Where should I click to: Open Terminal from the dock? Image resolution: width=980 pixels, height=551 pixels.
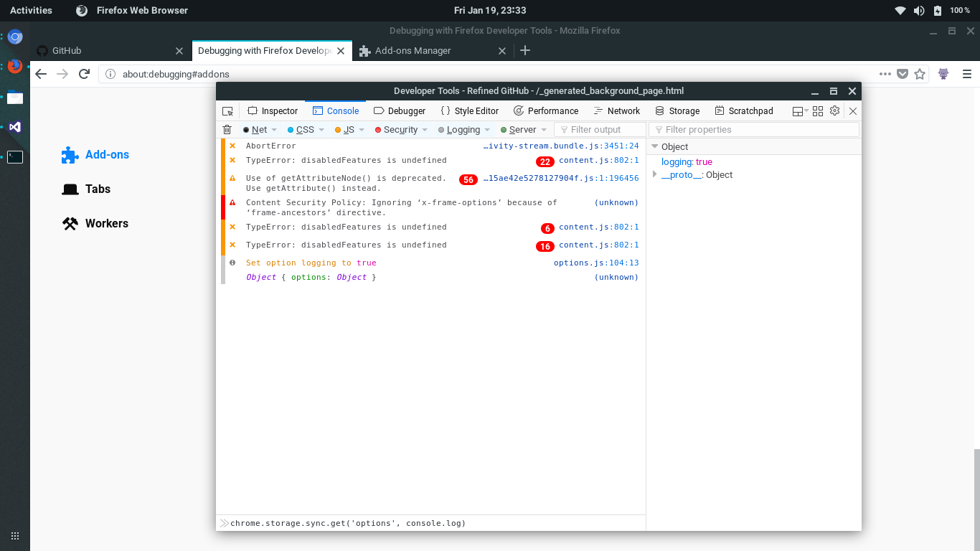tap(15, 157)
